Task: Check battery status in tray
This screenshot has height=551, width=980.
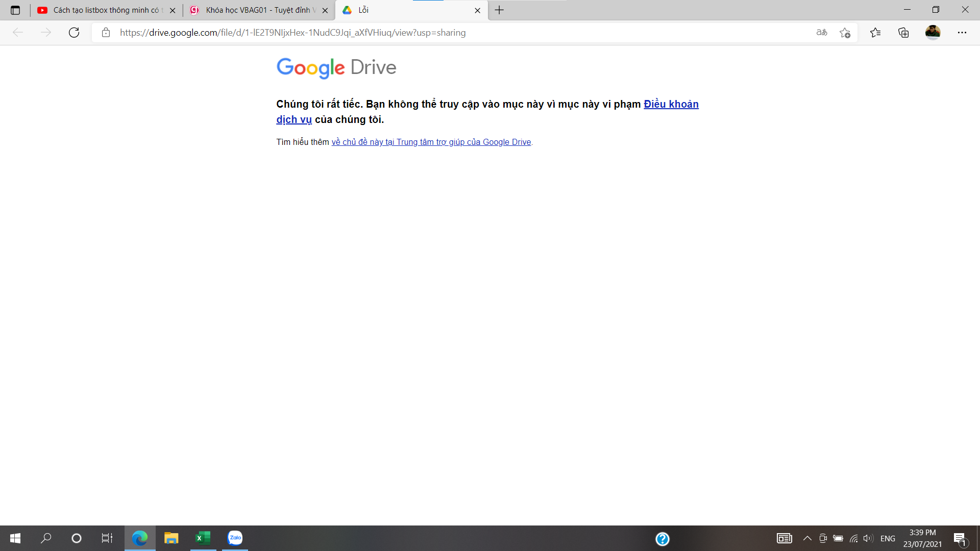Action: point(838,538)
